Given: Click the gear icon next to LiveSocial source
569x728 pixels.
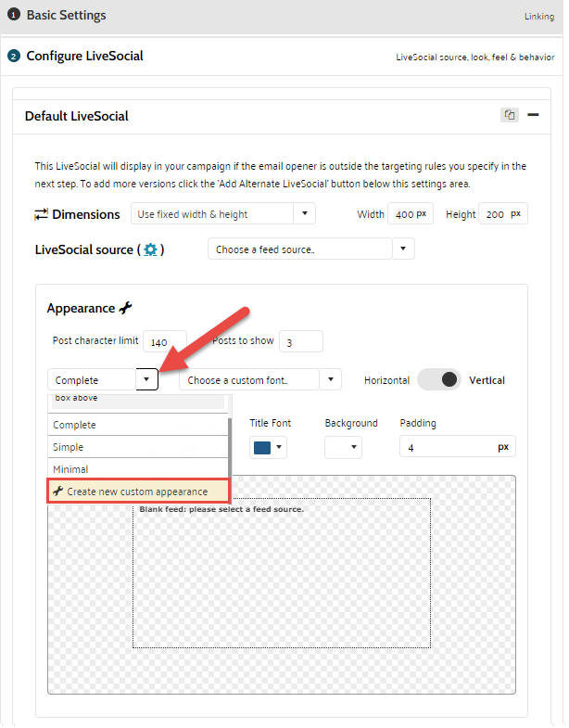Looking at the screenshot, I should (150, 250).
